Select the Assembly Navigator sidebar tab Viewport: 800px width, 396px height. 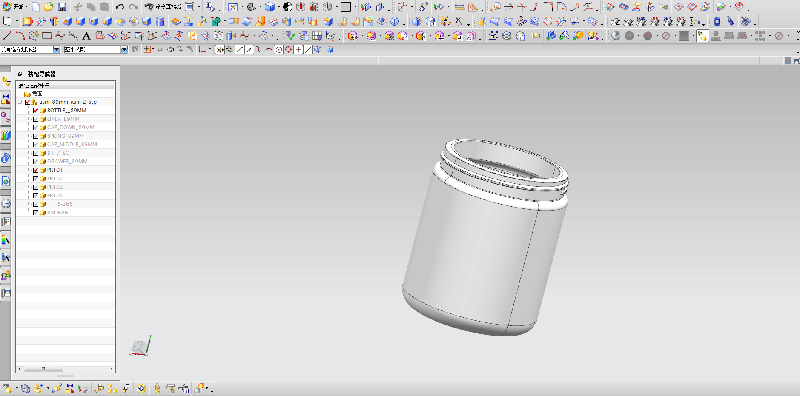pyautogui.click(x=6, y=82)
